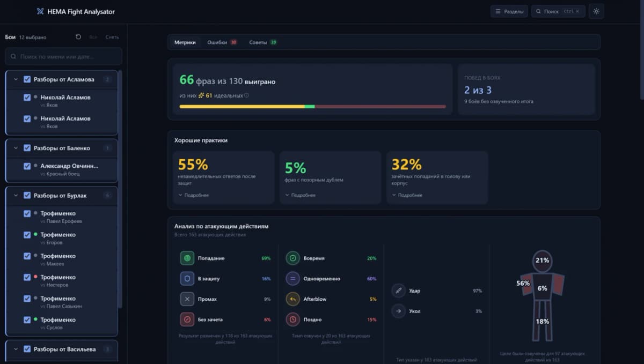This screenshot has width=644, height=364.
Task: Open the Советы tab
Action: tap(263, 42)
